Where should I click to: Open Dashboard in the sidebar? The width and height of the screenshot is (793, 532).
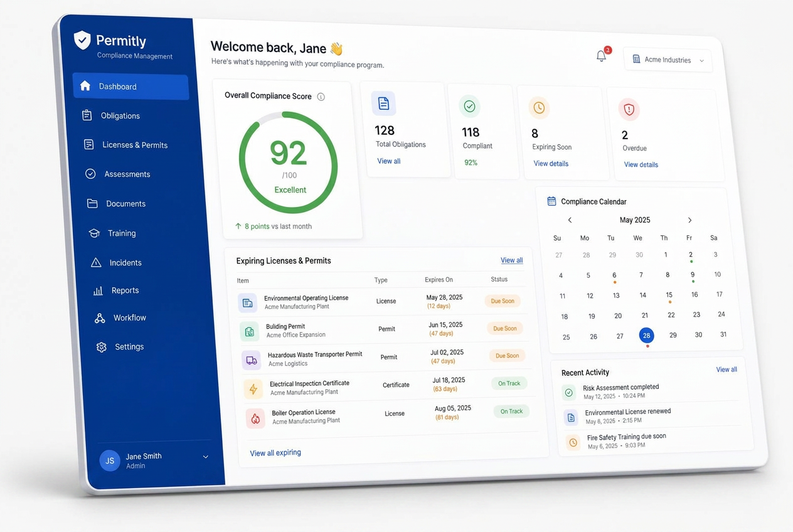pos(130,87)
